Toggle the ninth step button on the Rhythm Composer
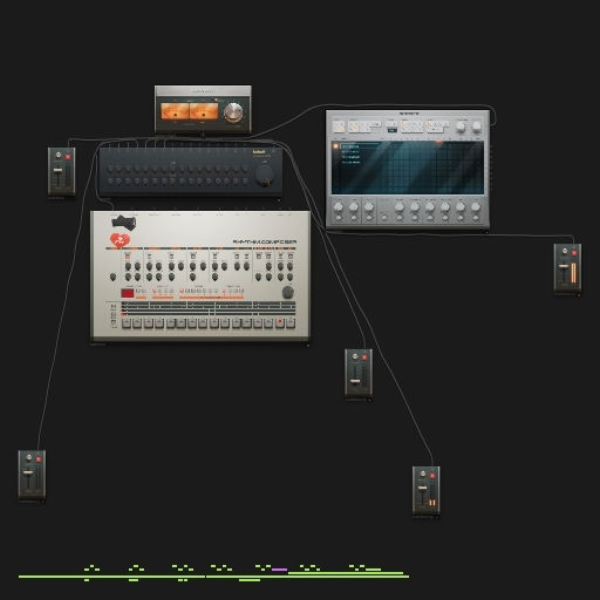 point(214,323)
